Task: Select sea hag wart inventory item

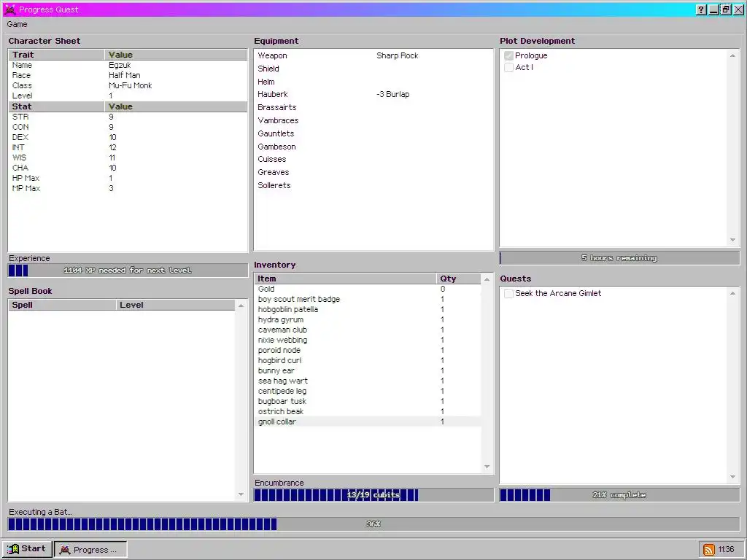Action: (x=368, y=381)
